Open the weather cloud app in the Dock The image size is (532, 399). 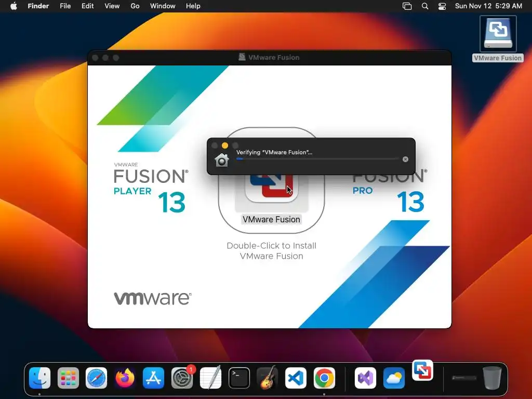[x=394, y=378]
